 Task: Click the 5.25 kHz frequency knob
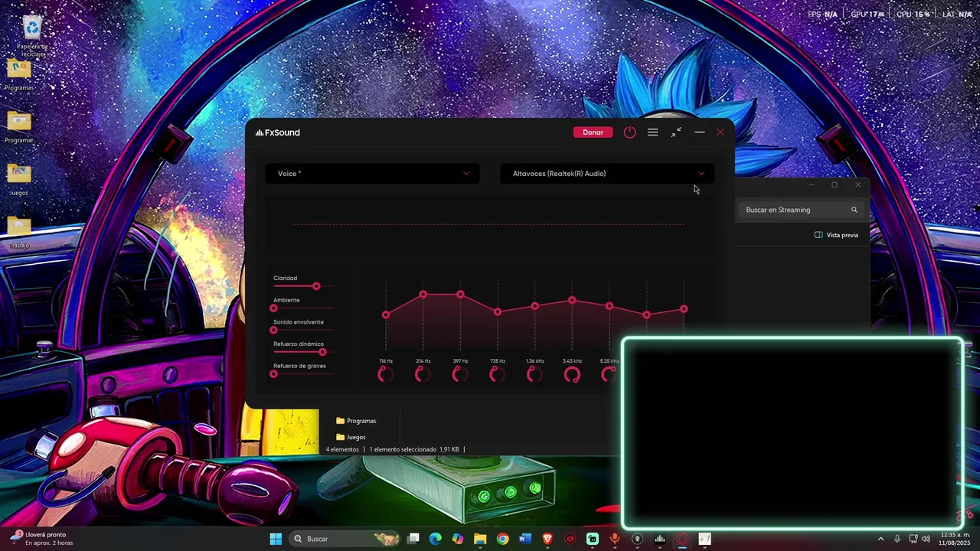coord(609,374)
